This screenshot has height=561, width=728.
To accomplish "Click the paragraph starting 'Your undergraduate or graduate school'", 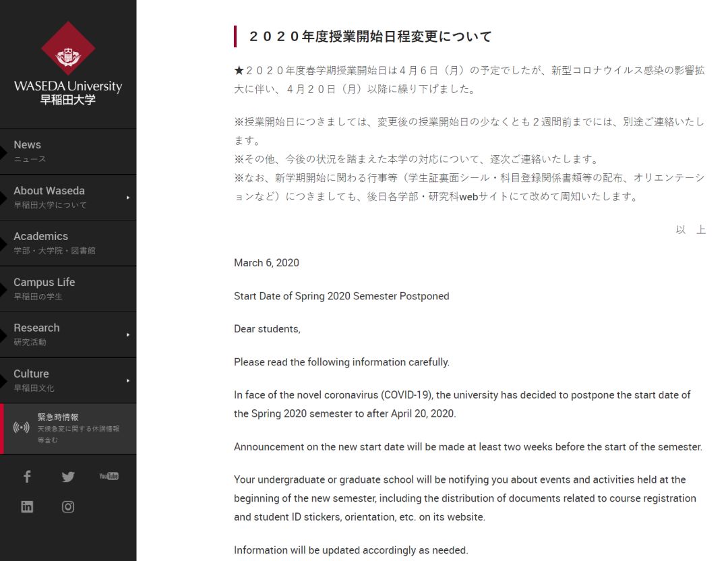I will pyautogui.click(x=465, y=498).
